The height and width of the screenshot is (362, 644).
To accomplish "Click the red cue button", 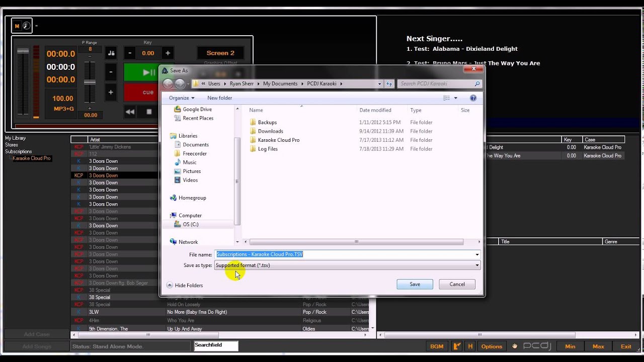I will [141, 93].
